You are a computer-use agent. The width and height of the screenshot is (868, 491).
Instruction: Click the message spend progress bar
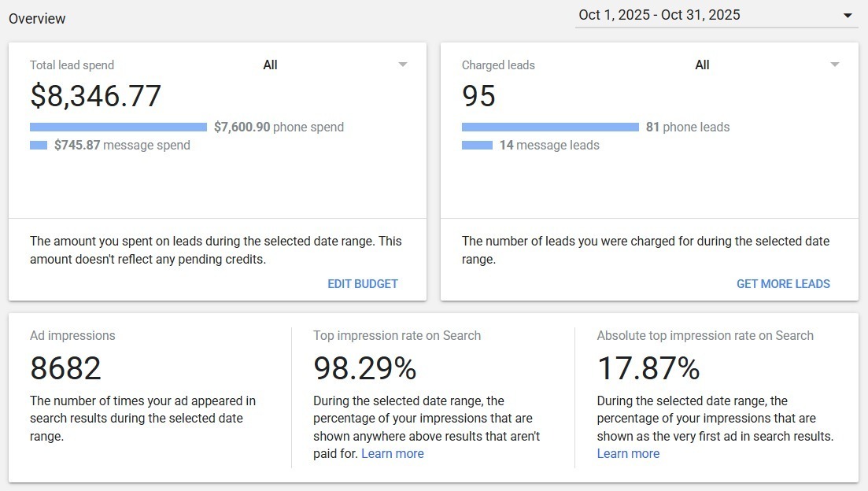(x=39, y=145)
